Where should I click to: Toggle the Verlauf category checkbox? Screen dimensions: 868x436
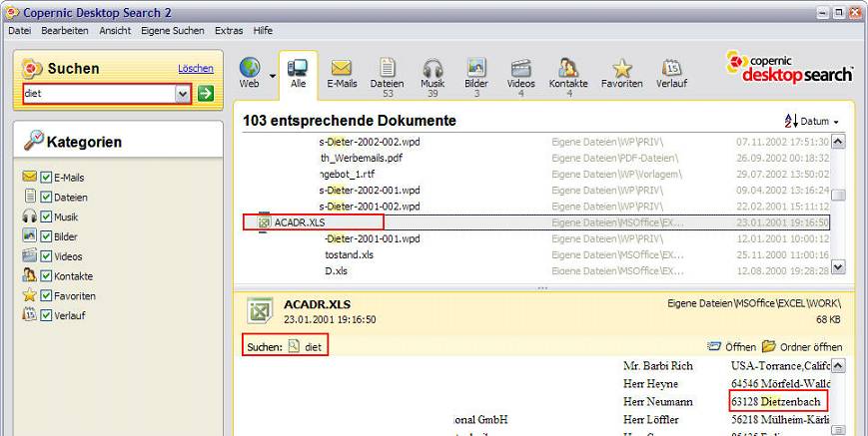tap(46, 315)
